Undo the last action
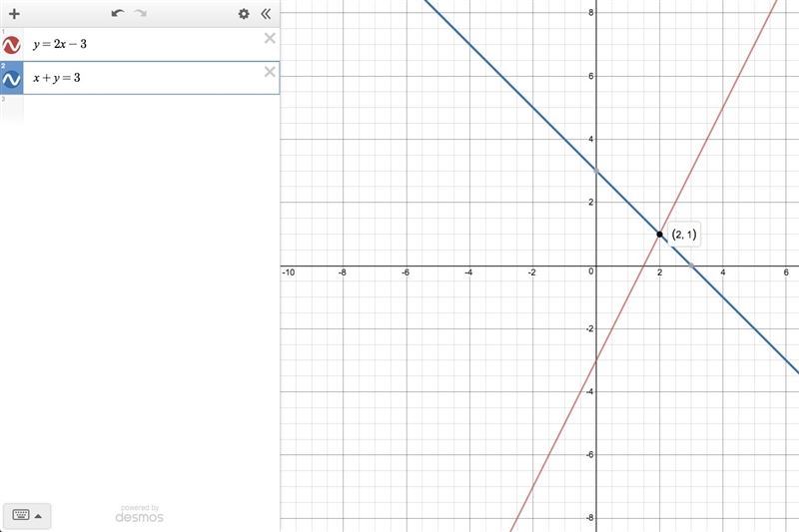Viewport: 799px width, 532px height. tap(118, 13)
